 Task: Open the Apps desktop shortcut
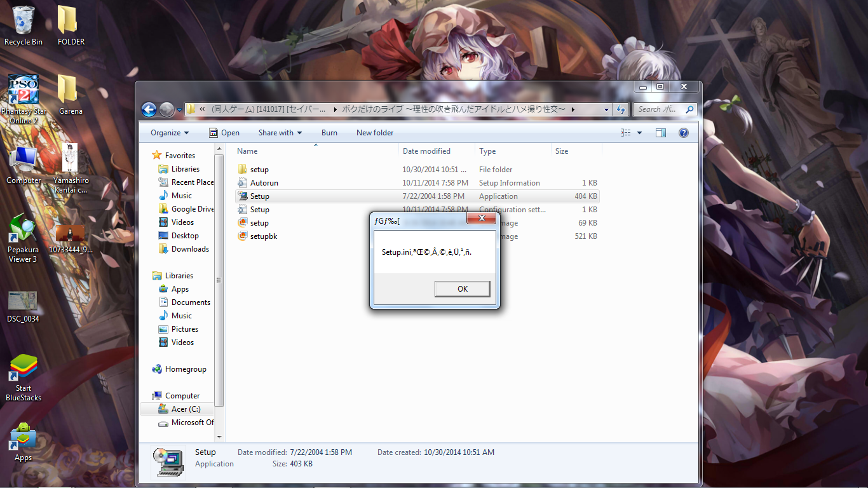click(x=24, y=442)
